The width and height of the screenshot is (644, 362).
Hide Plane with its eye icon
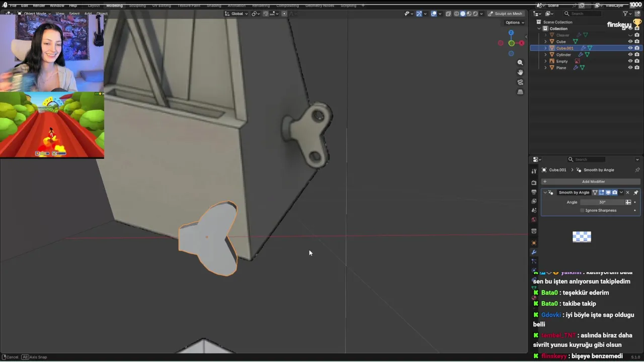[630, 68]
